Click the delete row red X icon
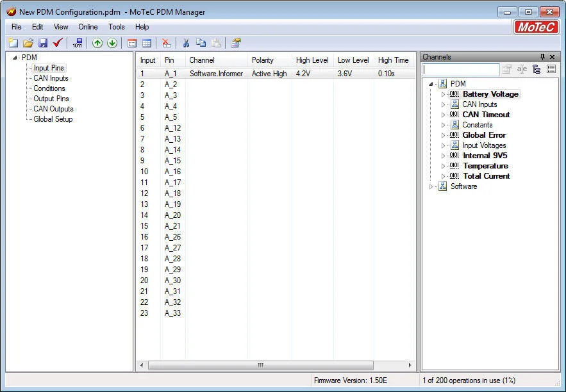 tap(167, 44)
